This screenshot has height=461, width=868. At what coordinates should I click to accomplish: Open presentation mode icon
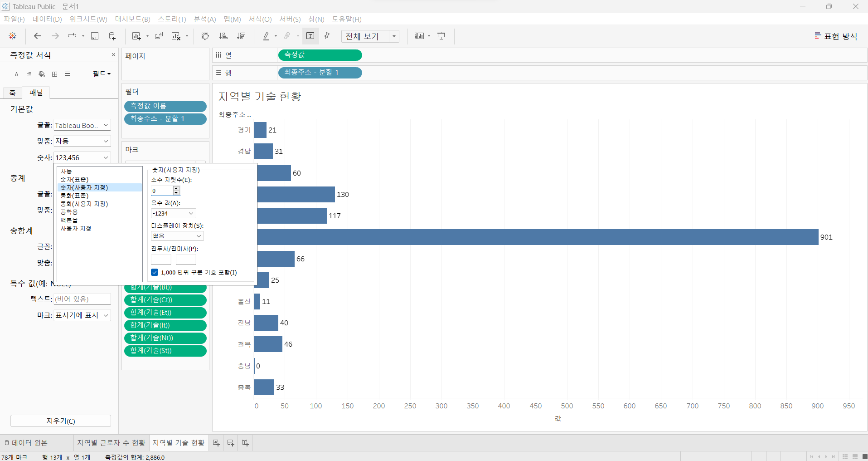point(441,36)
